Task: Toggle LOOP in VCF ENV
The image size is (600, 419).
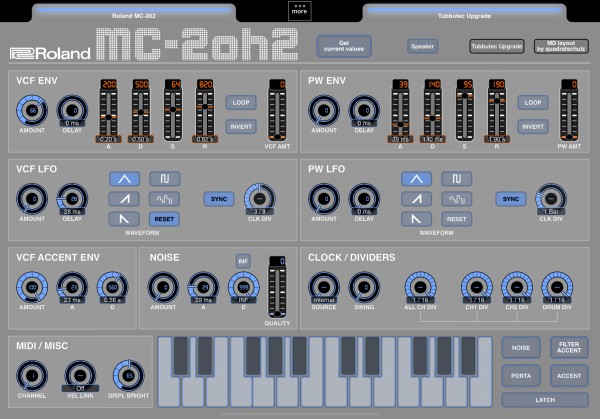Action: (241, 103)
